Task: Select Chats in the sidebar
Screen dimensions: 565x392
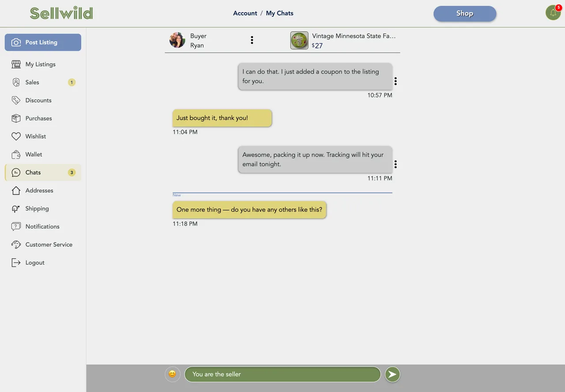Action: click(43, 173)
